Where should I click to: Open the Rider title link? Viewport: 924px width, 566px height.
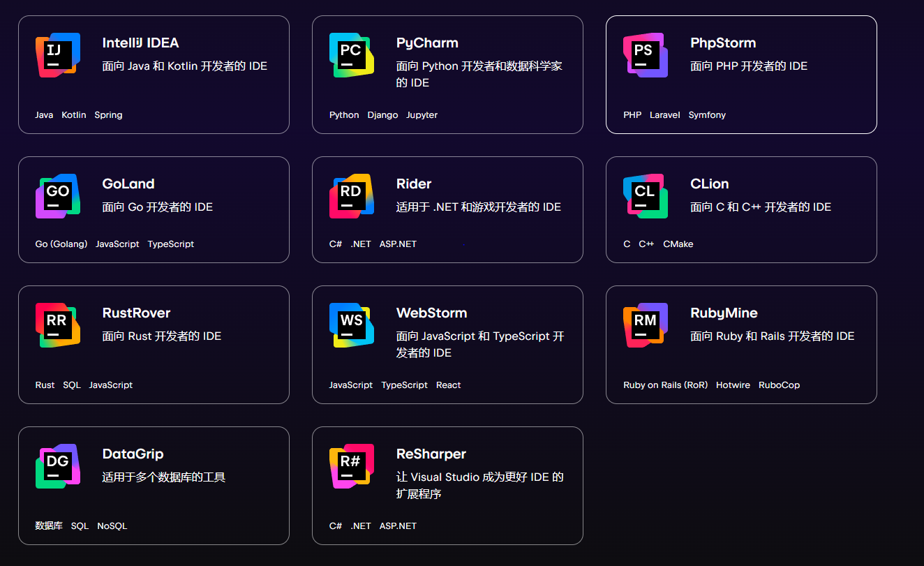pos(414,184)
